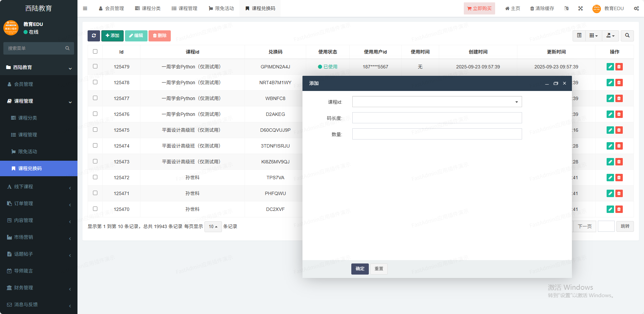The height and width of the screenshot is (314, 644).
Task: Click green edit icon for row 125479
Action: [610, 67]
